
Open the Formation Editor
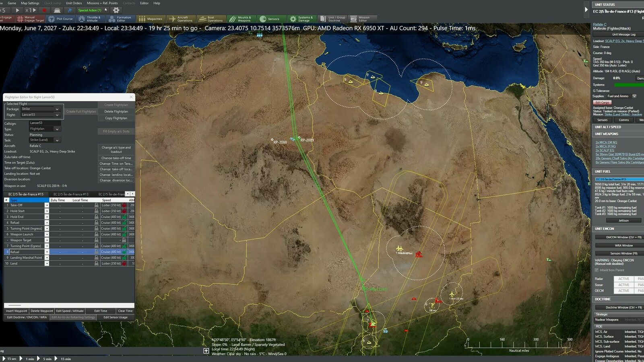120,18
